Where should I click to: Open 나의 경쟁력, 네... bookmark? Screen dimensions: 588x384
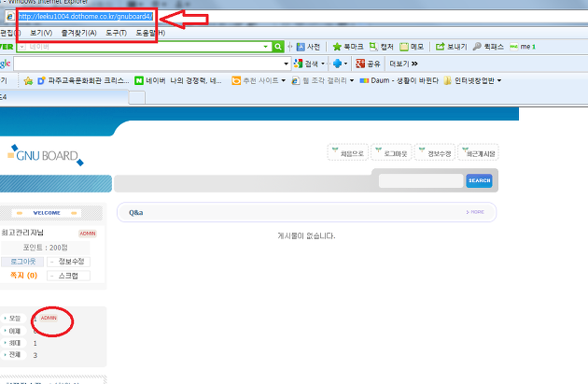click(x=196, y=80)
